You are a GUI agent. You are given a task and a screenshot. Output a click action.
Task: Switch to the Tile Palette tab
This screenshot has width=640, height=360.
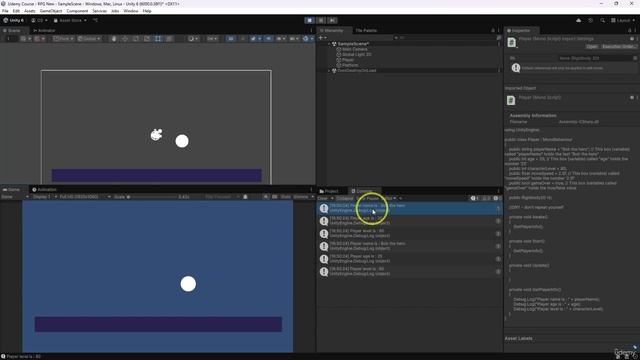tap(366, 31)
